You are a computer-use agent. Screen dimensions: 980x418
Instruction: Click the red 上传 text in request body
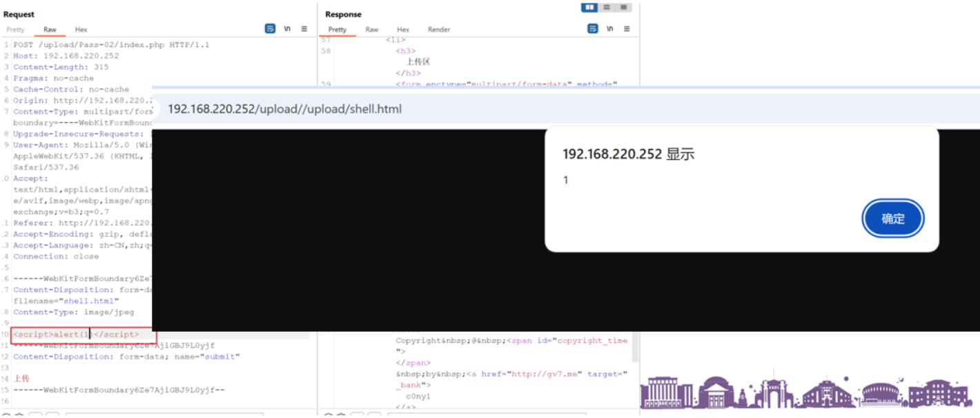tap(21, 379)
